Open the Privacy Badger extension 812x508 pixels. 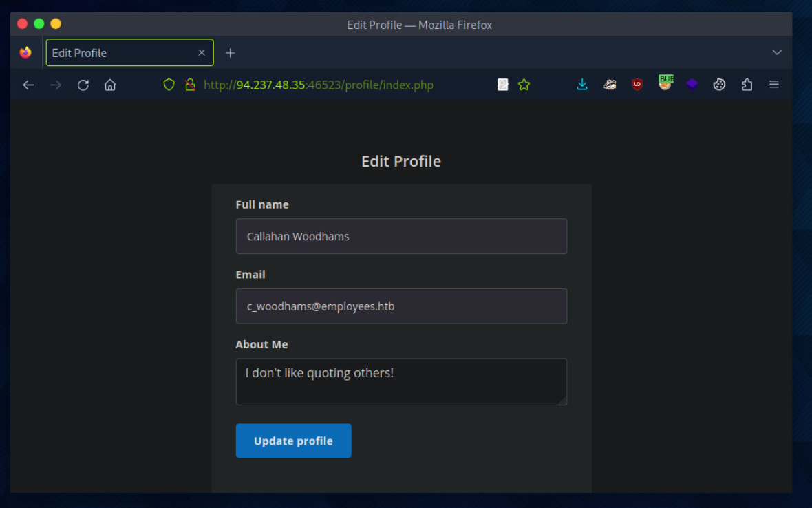[x=610, y=85]
